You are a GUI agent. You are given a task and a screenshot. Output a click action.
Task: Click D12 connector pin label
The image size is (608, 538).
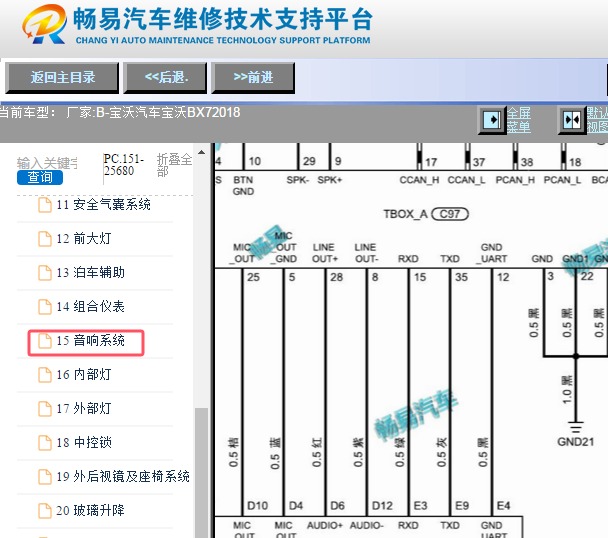coord(382,506)
